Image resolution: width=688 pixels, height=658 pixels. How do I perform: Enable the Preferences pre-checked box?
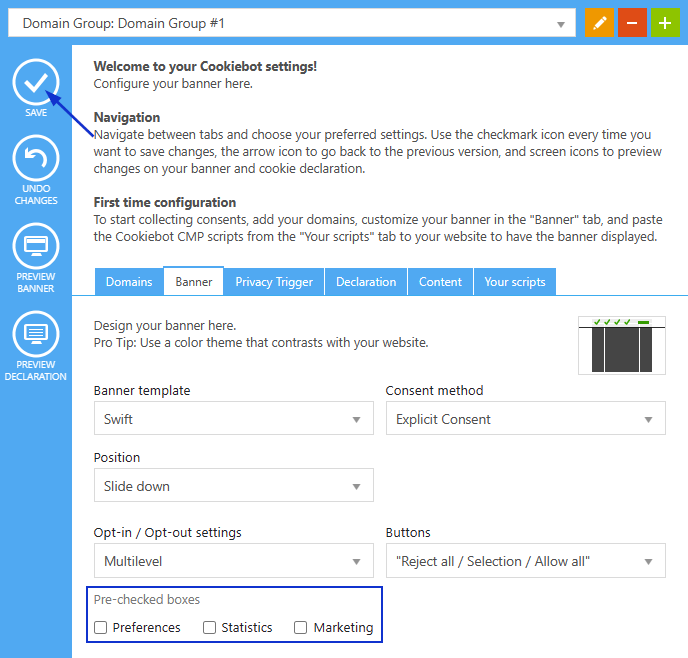[100, 628]
